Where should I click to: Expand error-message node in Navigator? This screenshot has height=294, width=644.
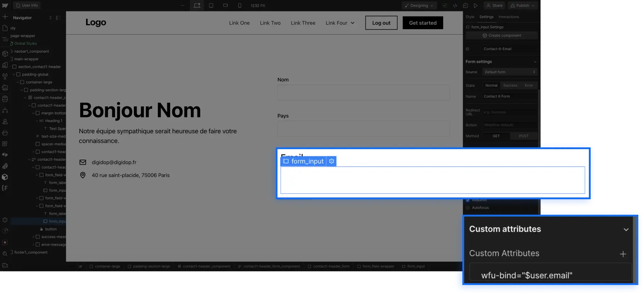[34, 245]
